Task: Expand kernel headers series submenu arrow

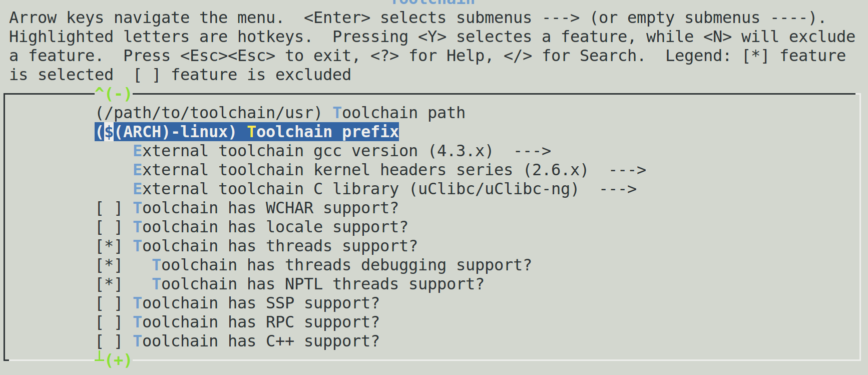Action: click(x=627, y=170)
